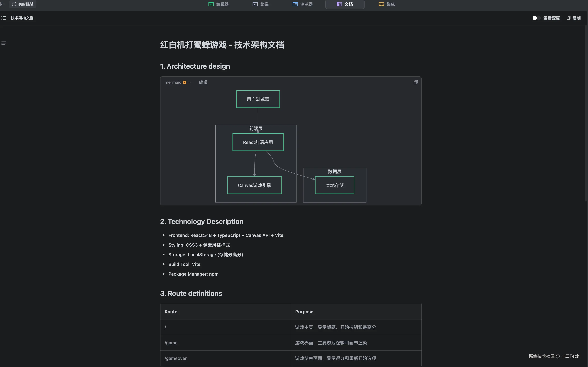Screen dimensions: 588x367
Task: Switch to the 浏览器 browser tab
Action: pyautogui.click(x=303, y=4)
